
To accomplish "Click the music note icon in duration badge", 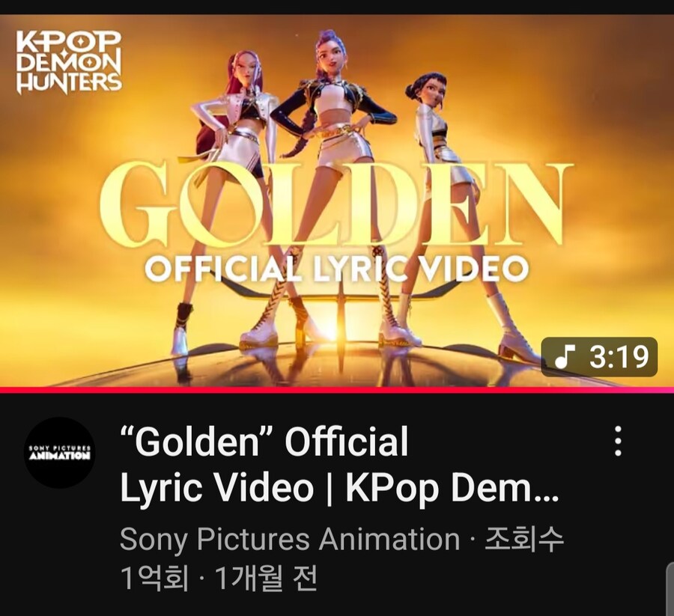I will [564, 357].
